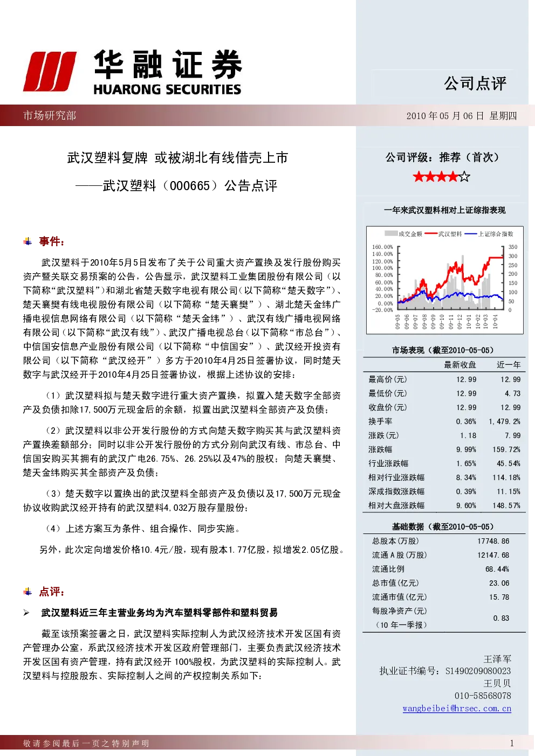Click the footer text 敬请参阅最后一页之特别声明
Image resolution: width=535 pixels, height=756 pixels.
86,744
